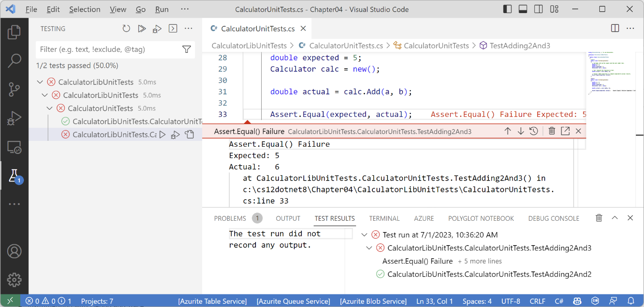This screenshot has width=644, height=307.
Task: Open Projects: 7 status bar item
Action: pyautogui.click(x=97, y=301)
